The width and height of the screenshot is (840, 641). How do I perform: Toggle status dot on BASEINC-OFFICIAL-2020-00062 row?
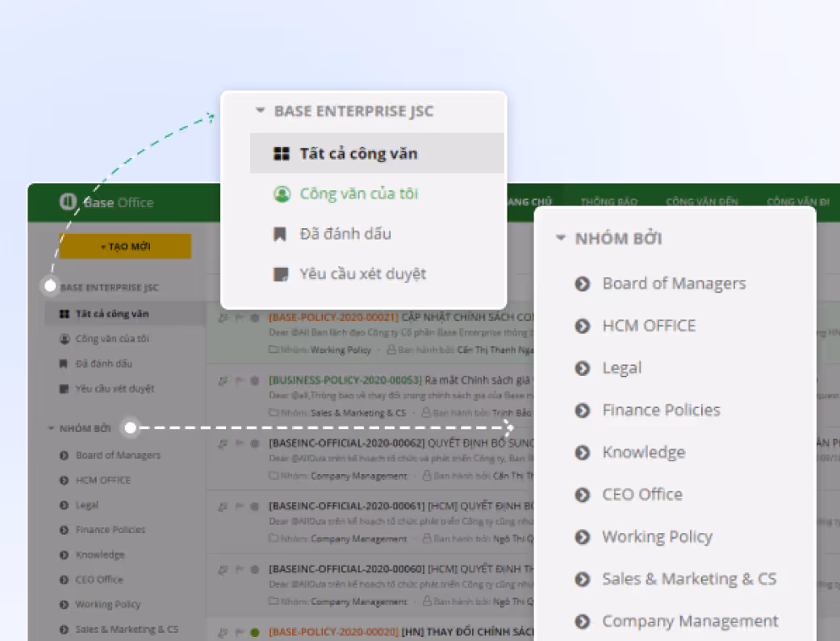255,443
